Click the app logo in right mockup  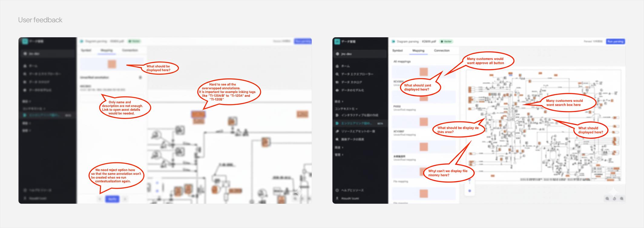click(x=337, y=42)
